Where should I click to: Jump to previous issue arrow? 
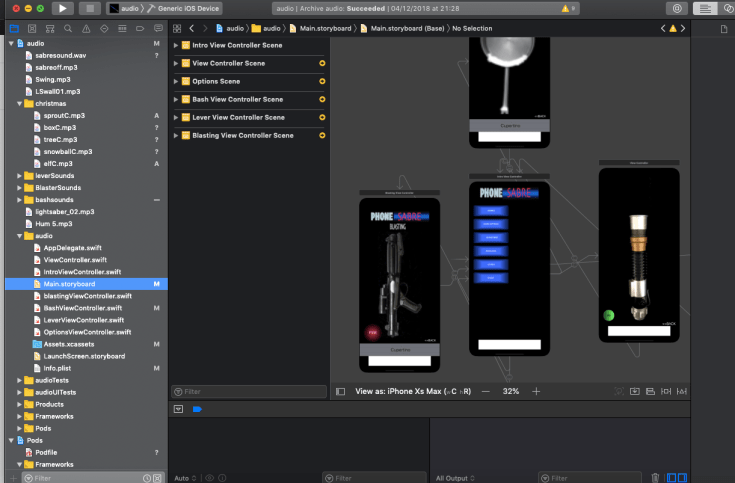(663, 29)
